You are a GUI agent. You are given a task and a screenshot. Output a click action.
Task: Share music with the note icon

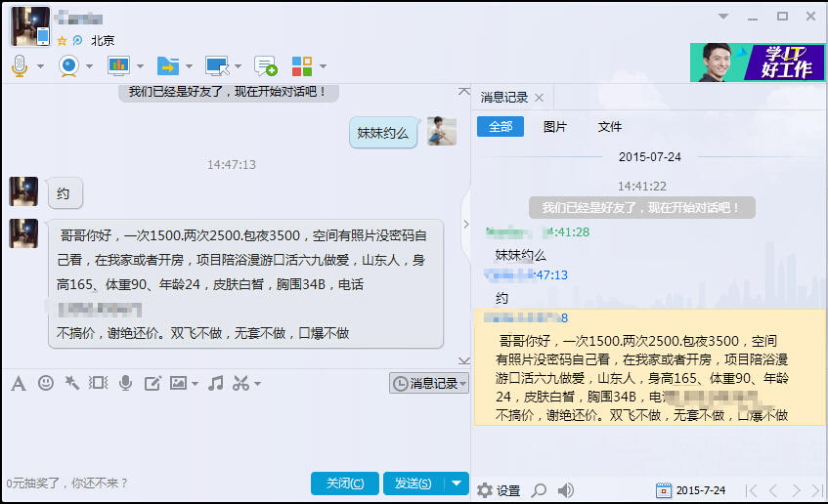215,383
